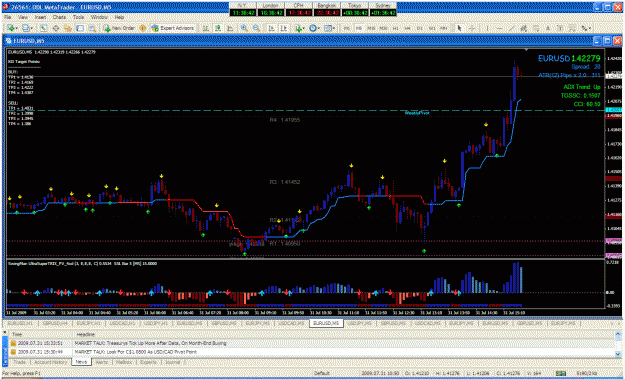This screenshot has height=379, width=625.
Task: Toggle Expert Advisors on or off
Action: pos(172,28)
